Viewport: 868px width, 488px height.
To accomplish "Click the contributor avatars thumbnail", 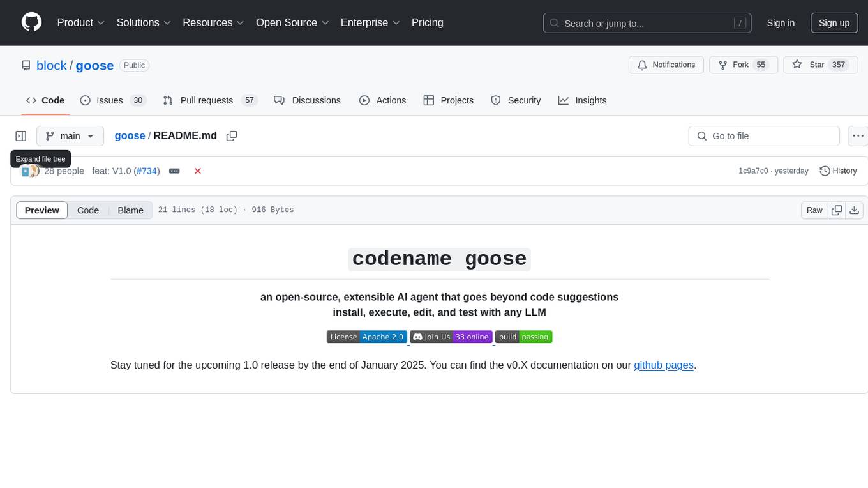I will (30, 171).
